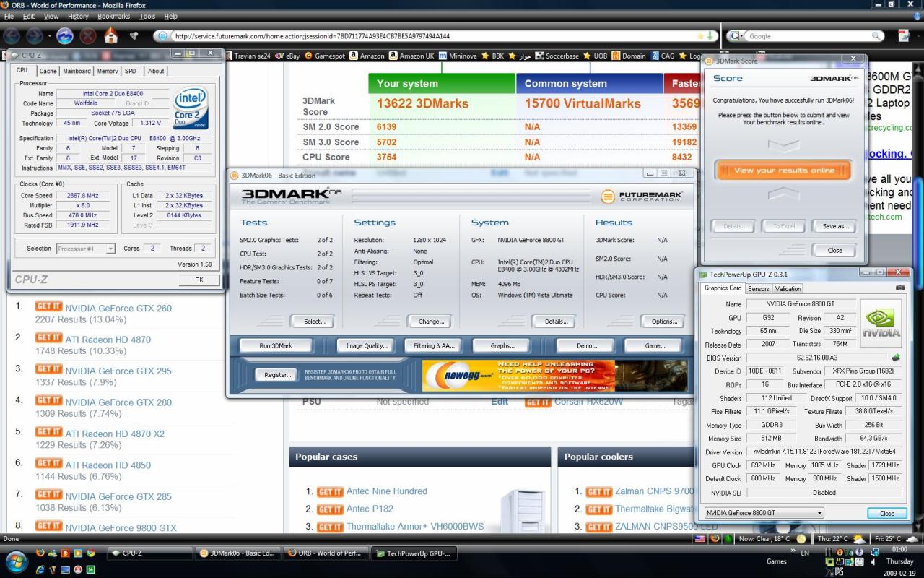Click the GET IT badge next to Antec Nine Hundred
This screenshot has height=578, width=924.
(x=330, y=491)
